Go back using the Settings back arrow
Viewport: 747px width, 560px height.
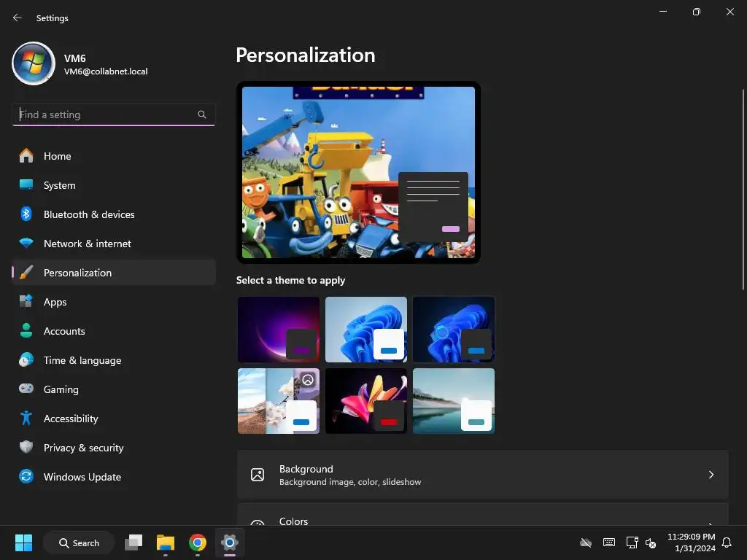coord(18,17)
